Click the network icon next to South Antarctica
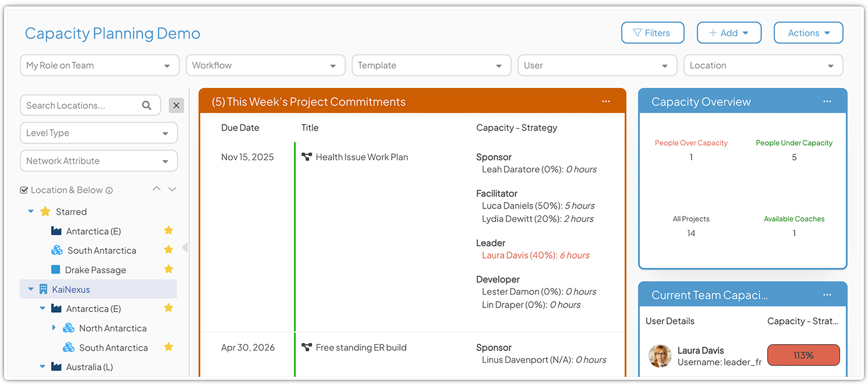Screen dimensions: 868x385 pyautogui.click(x=56, y=250)
